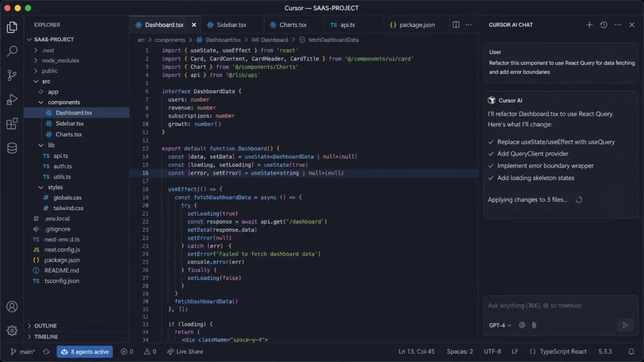Screen dimensions: 644x362
Task: Change indentation via Spaces: 2 in status bar
Action: pyautogui.click(x=460, y=351)
